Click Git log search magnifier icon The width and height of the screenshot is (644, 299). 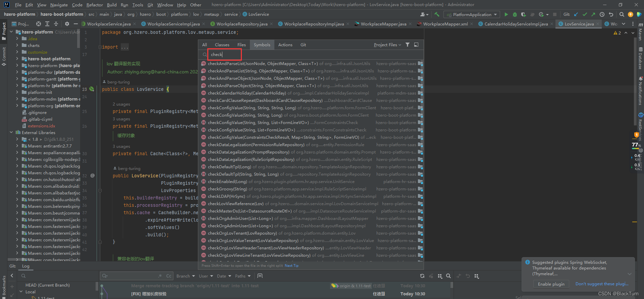click(x=448, y=276)
